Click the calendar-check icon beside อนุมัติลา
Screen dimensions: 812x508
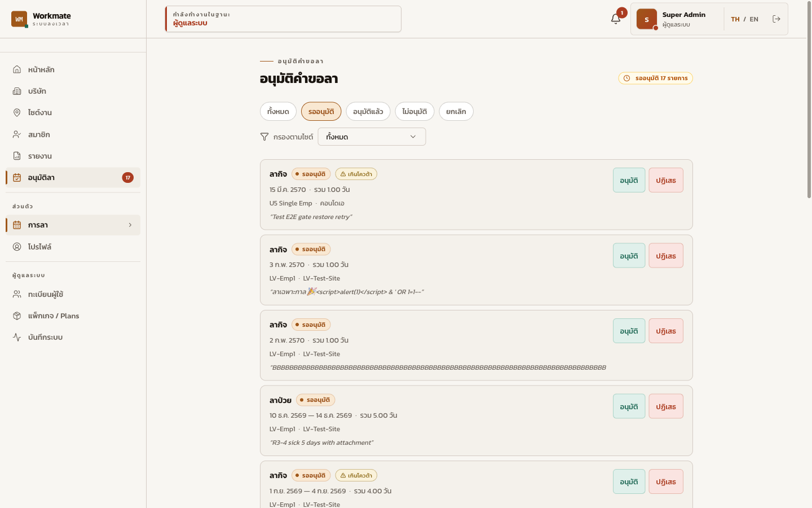(x=17, y=177)
